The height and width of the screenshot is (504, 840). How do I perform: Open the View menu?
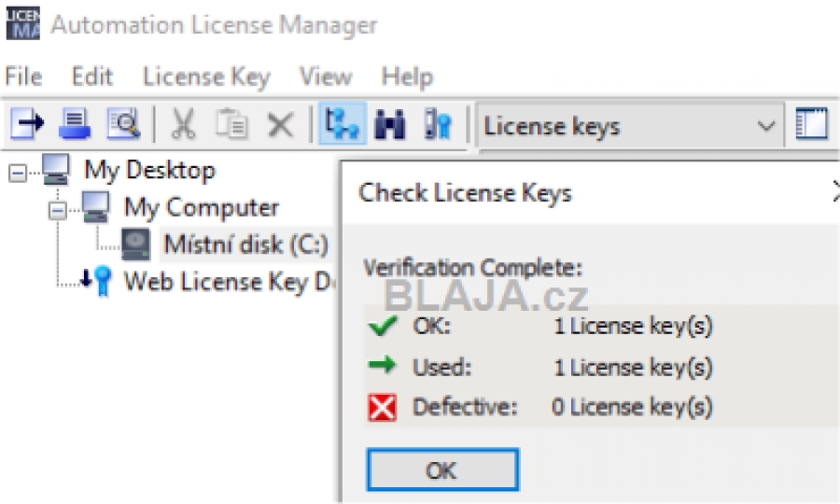[326, 77]
